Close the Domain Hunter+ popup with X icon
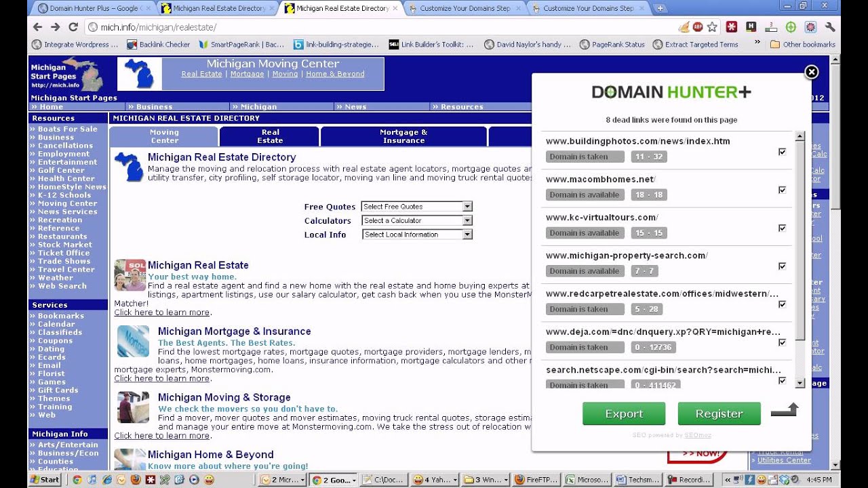The width and height of the screenshot is (868, 488). coord(811,73)
